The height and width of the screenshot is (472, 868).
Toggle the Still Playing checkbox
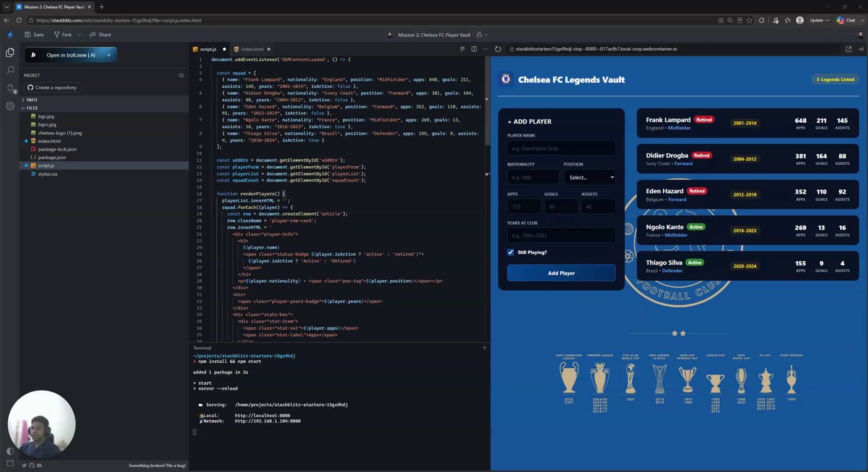click(511, 252)
